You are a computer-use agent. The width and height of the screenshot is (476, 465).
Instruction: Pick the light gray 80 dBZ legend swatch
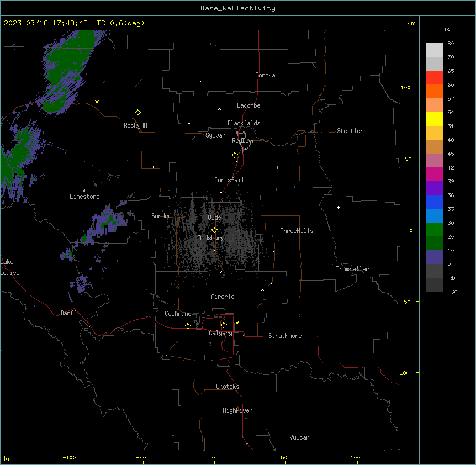coord(434,50)
